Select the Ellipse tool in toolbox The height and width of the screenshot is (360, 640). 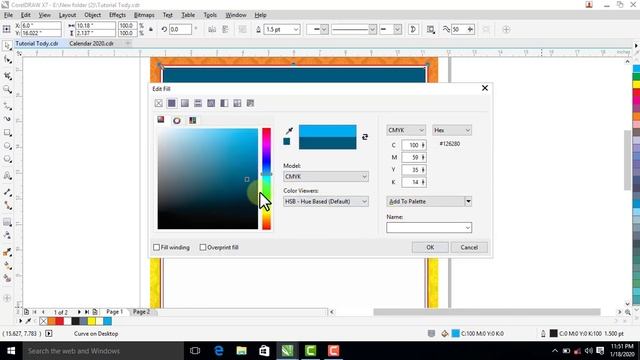point(7,146)
